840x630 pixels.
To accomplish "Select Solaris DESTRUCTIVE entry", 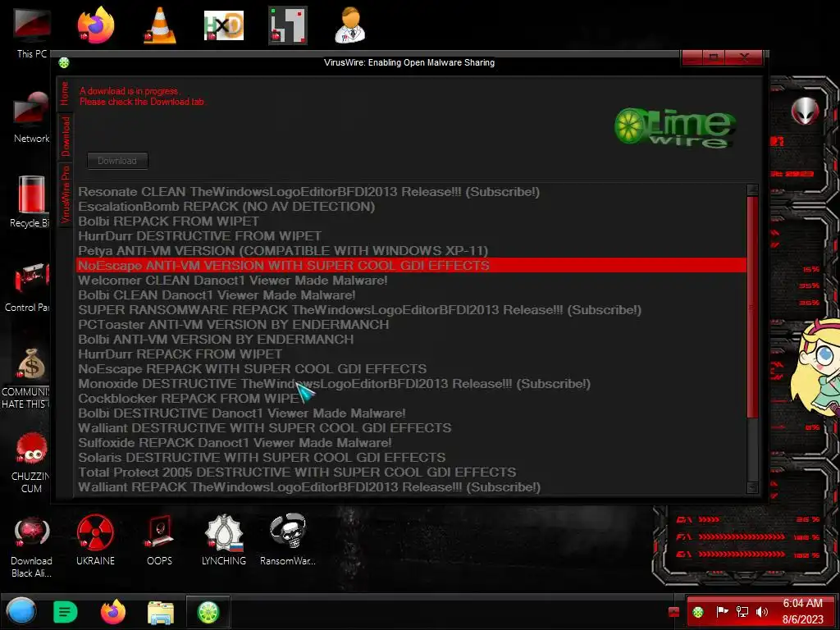I will [412, 458].
